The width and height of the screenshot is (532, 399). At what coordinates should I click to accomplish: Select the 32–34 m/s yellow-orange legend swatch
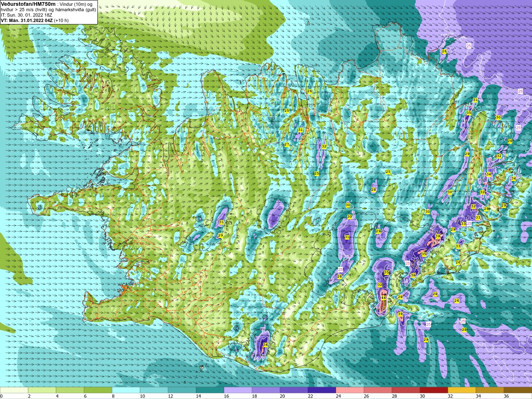462,390
